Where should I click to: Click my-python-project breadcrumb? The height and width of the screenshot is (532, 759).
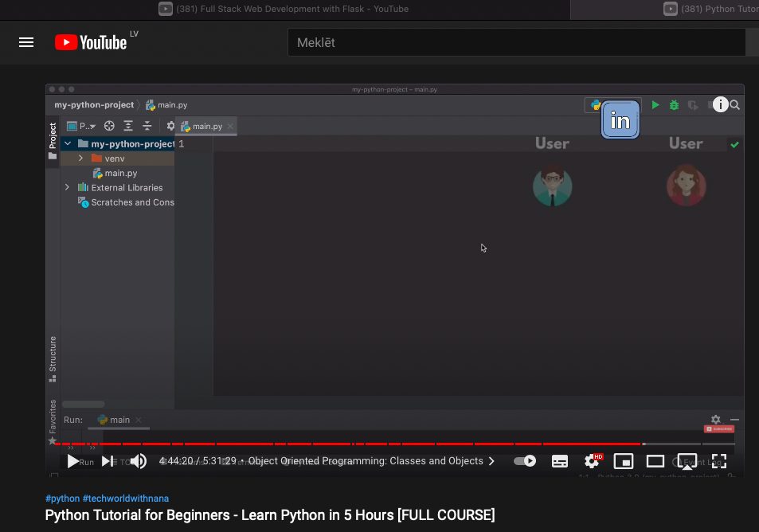pyautogui.click(x=94, y=105)
